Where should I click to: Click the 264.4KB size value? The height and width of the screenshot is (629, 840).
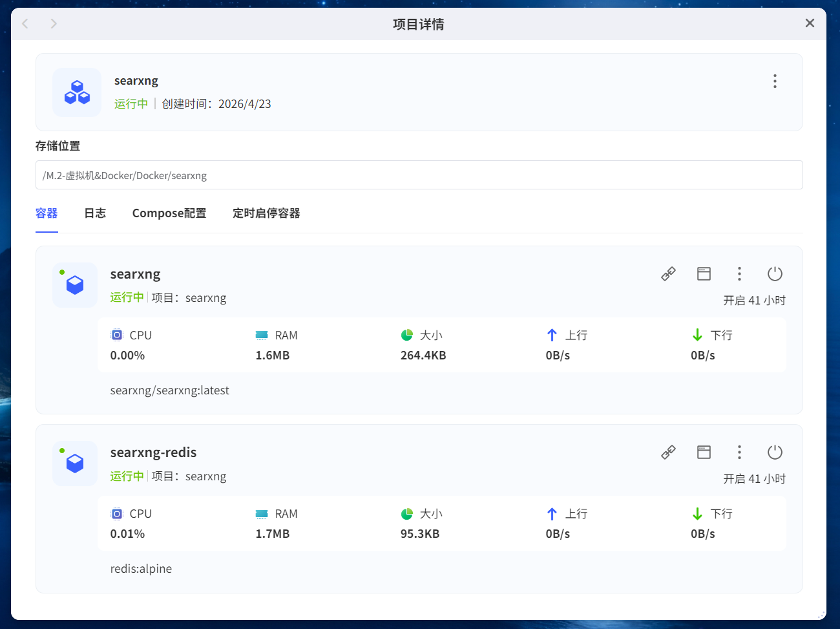point(423,356)
